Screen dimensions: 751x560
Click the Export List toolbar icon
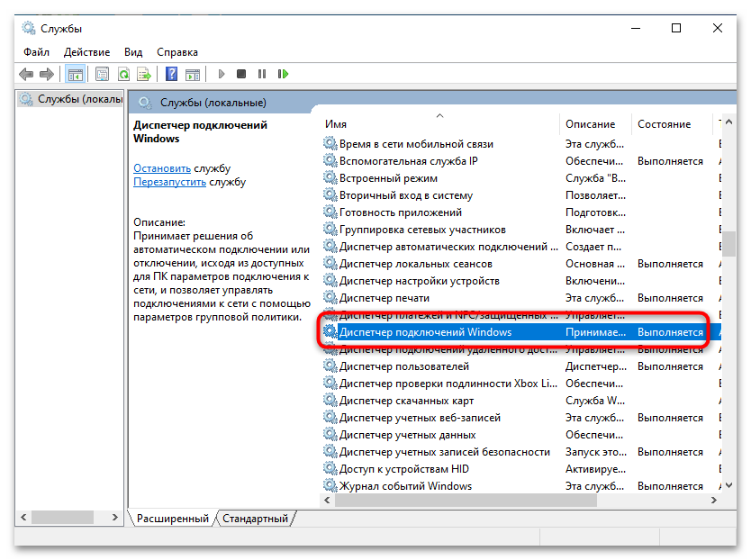pos(144,74)
